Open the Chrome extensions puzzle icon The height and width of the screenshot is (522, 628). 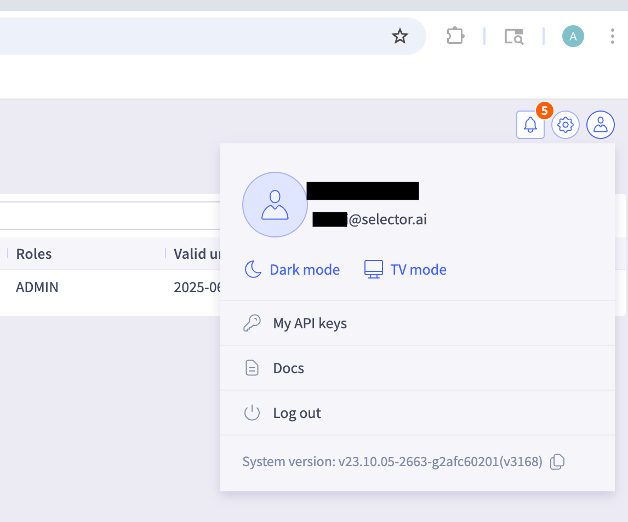(x=456, y=36)
